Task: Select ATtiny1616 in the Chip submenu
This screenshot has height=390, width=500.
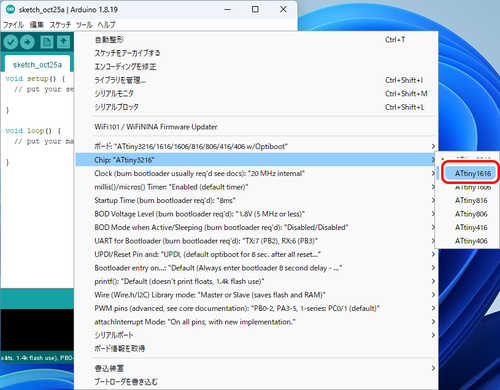Action: pyautogui.click(x=470, y=173)
